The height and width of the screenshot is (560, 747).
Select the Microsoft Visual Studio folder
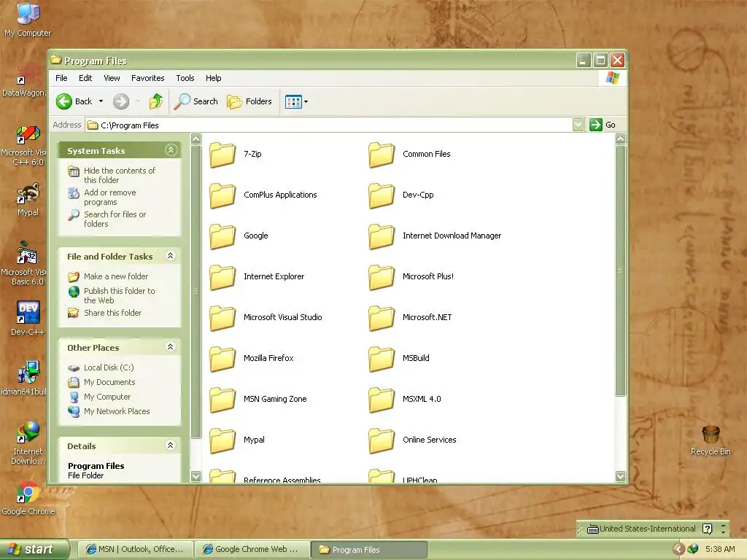tap(266, 318)
